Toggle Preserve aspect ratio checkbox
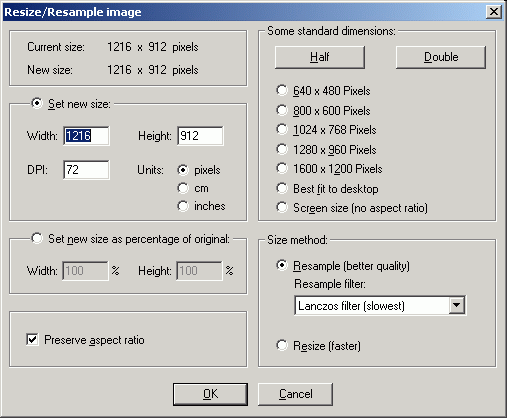 pyautogui.click(x=32, y=340)
